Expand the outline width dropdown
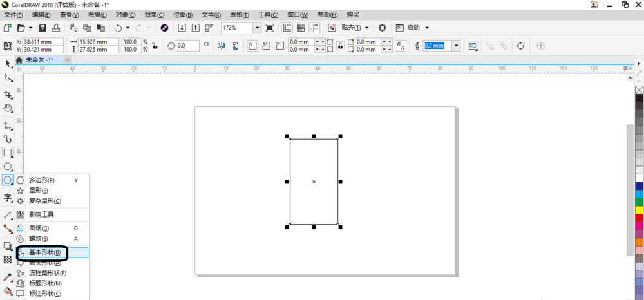This screenshot has width=644, height=300. (x=457, y=46)
